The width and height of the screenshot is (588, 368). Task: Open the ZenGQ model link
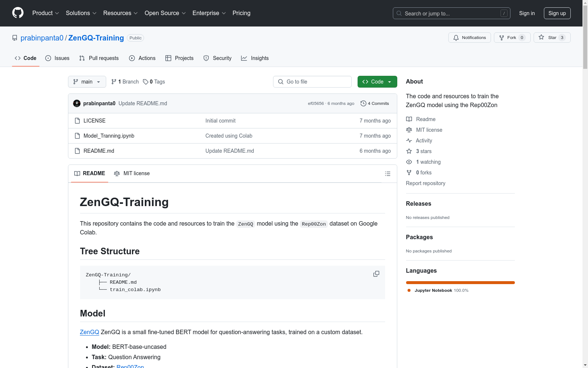point(90,332)
